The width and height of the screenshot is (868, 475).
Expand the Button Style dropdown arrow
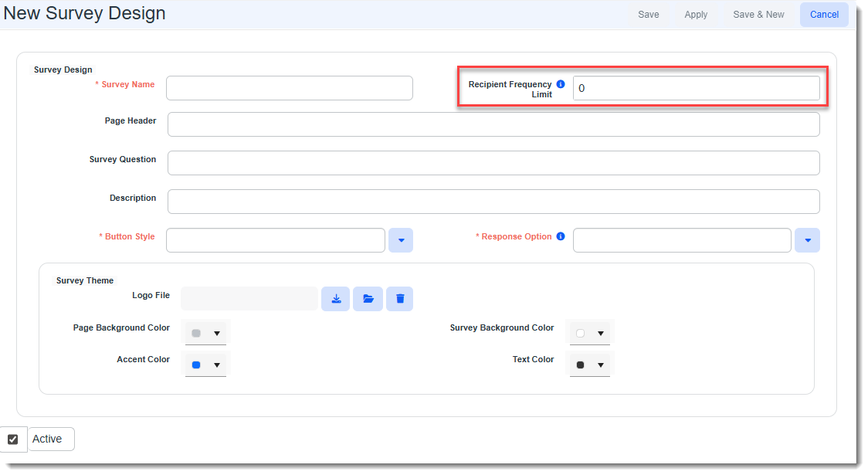[401, 240]
